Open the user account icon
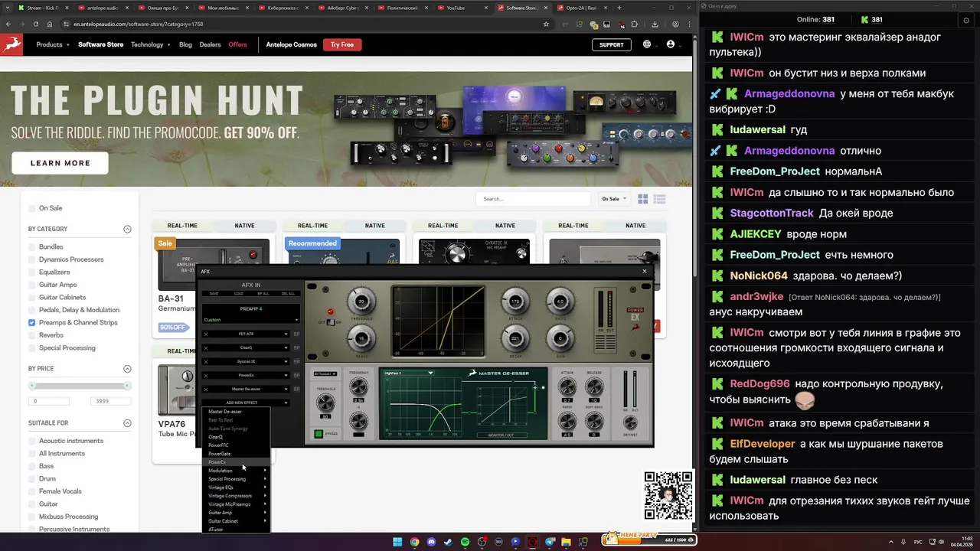 click(x=671, y=44)
